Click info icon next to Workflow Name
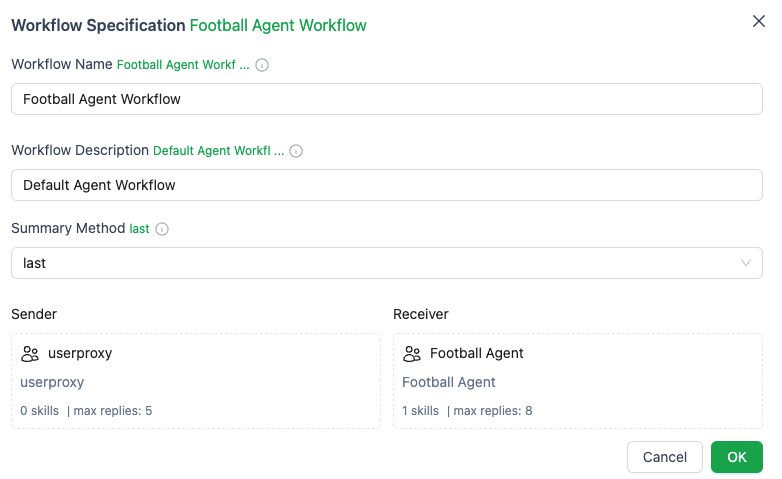782x479 pixels. (x=262, y=65)
